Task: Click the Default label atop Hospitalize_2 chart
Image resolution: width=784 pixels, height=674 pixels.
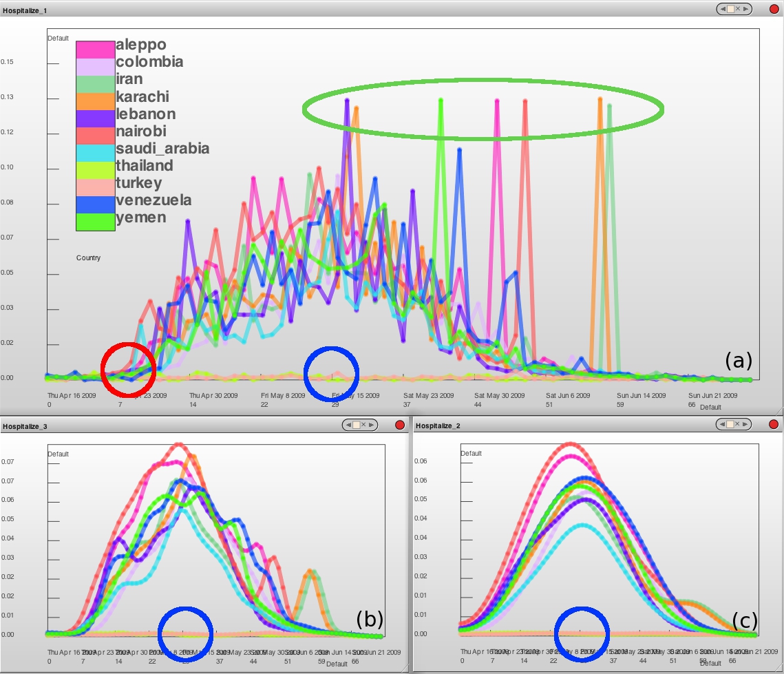Action: click(471, 454)
